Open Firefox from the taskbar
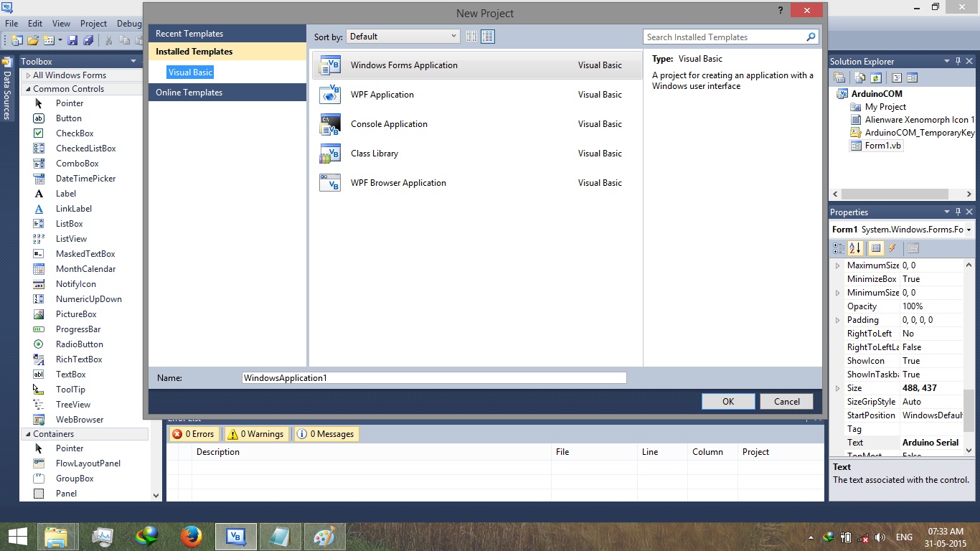The image size is (980, 551). [191, 537]
